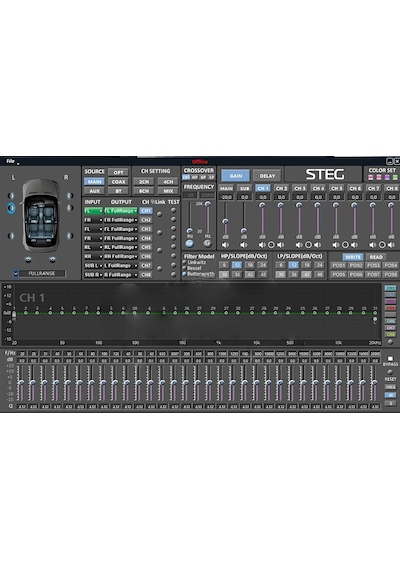Image resolution: width=400 pixels, height=570 pixels.
Task: Select the left subwoofer icon below the car
Action: pos(28,260)
